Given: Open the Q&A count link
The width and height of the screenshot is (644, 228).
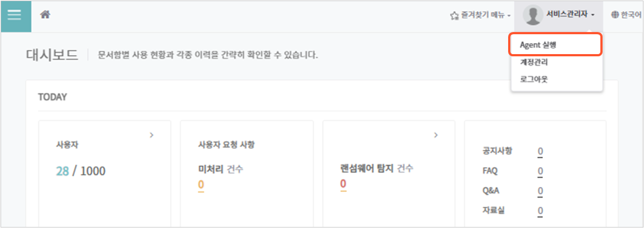Looking at the screenshot, I should [x=540, y=191].
